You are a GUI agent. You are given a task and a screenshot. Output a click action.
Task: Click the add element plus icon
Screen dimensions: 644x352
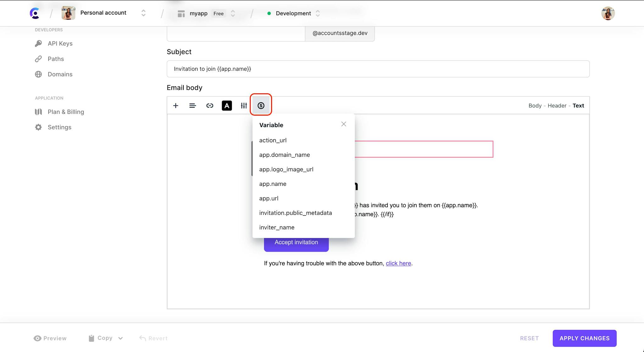[176, 105]
